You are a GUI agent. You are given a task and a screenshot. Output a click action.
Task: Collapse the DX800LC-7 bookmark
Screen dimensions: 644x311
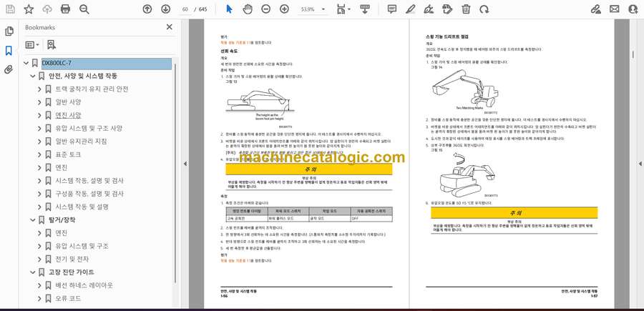(x=26, y=63)
